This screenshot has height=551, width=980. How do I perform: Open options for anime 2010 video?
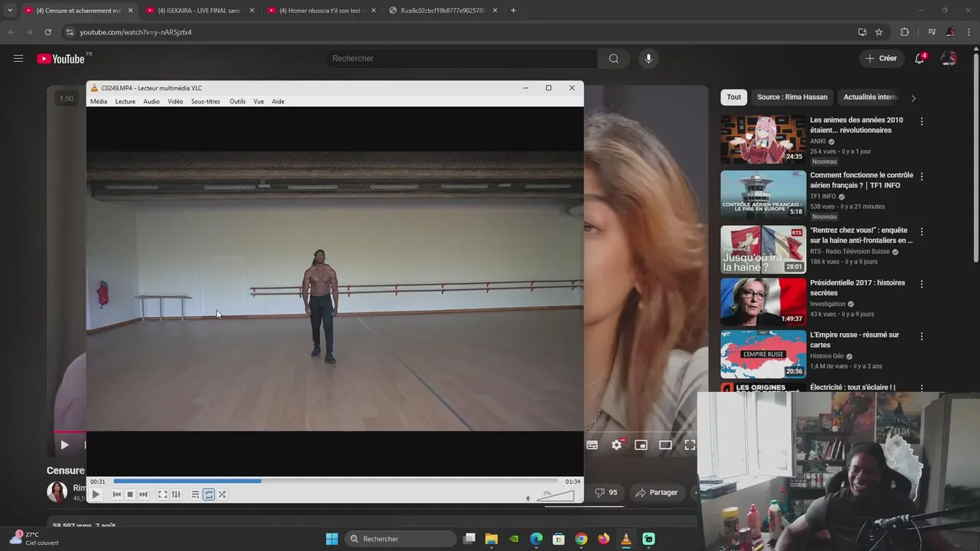point(921,122)
